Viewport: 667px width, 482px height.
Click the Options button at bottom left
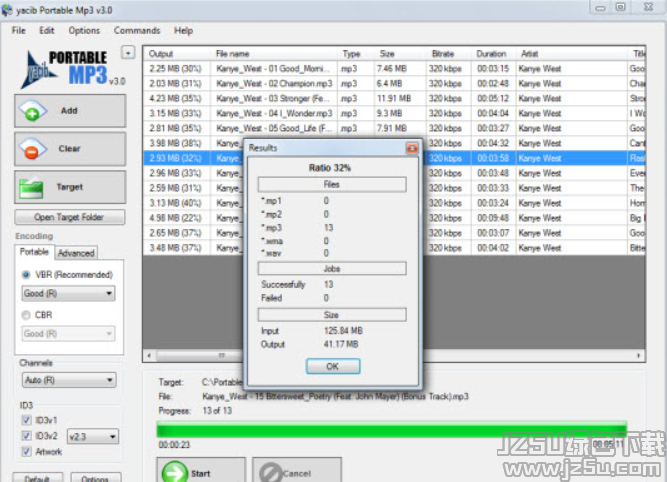pyautogui.click(x=95, y=478)
